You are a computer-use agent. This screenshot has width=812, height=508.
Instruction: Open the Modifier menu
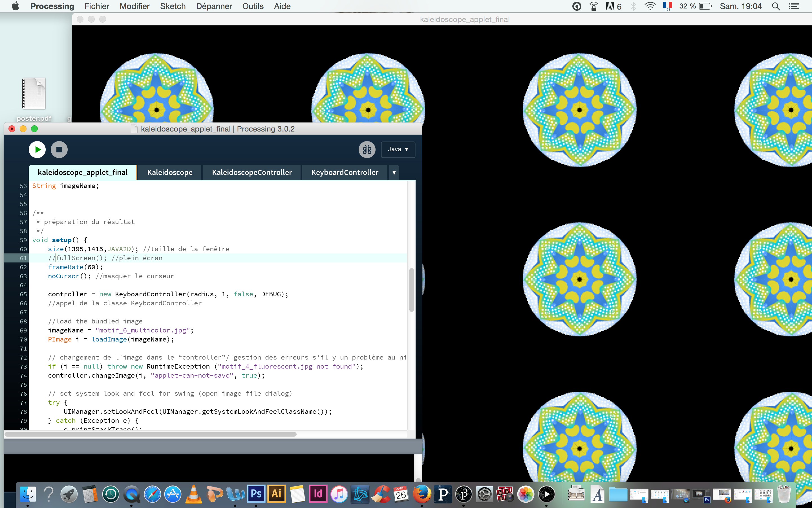pyautogui.click(x=134, y=6)
